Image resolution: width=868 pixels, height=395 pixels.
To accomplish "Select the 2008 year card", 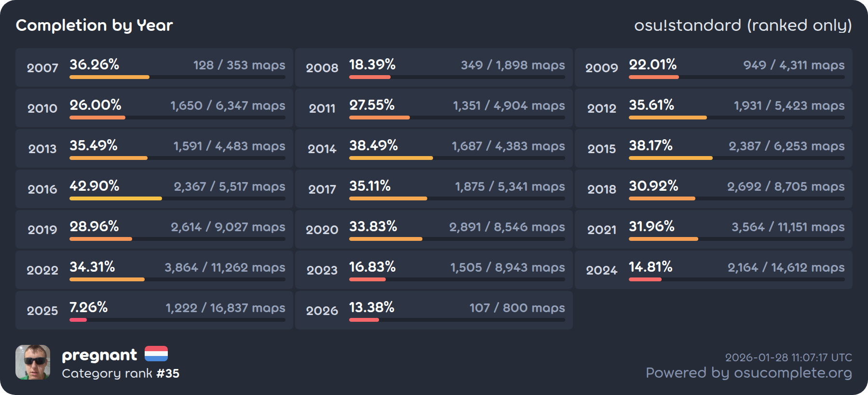I will tap(434, 67).
